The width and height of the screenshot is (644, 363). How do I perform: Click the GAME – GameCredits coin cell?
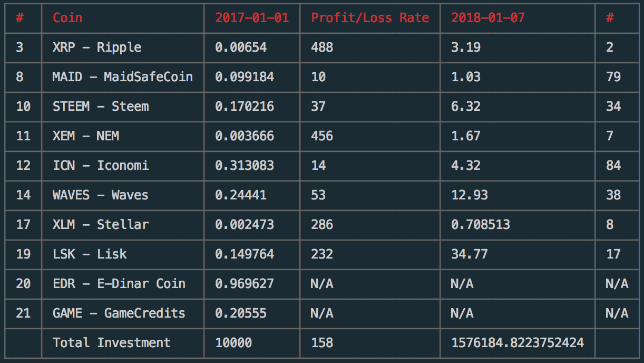coord(119,313)
